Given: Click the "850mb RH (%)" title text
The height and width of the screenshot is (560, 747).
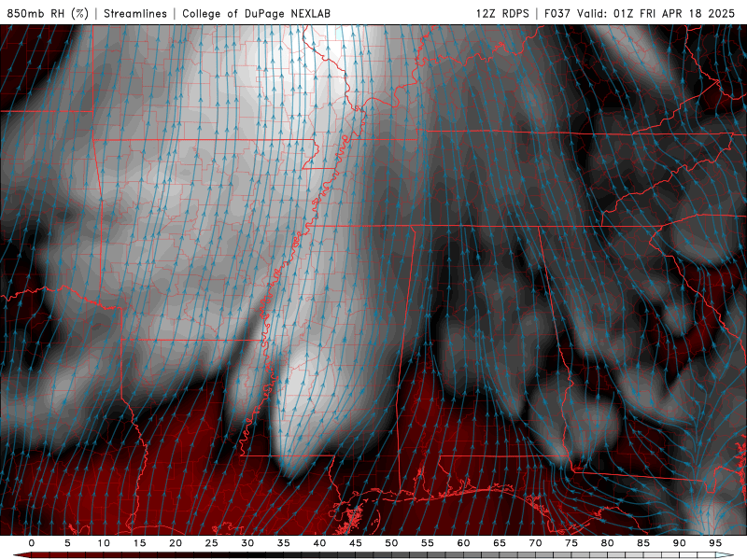Looking at the screenshot, I should (48, 13).
